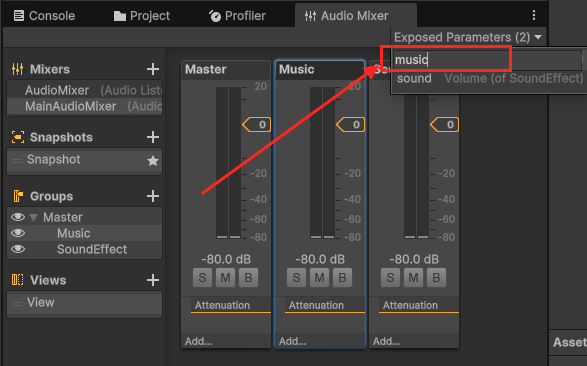Select Music group in tree
Screen dimensions: 587x366
[x=74, y=234]
